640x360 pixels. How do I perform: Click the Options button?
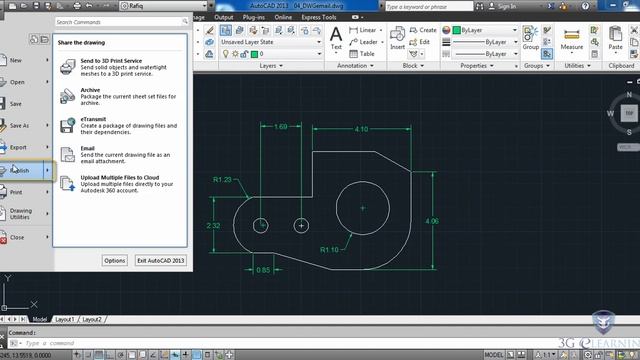(114, 260)
